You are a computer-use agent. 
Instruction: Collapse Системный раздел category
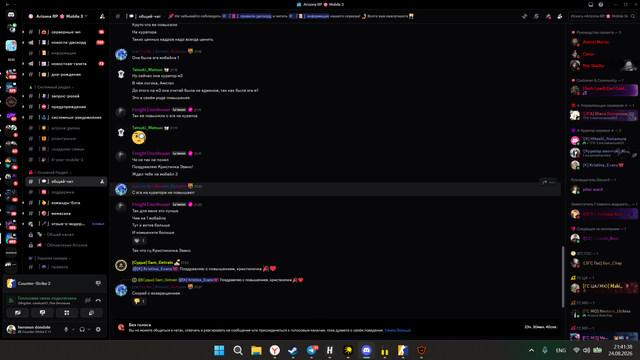54,87
